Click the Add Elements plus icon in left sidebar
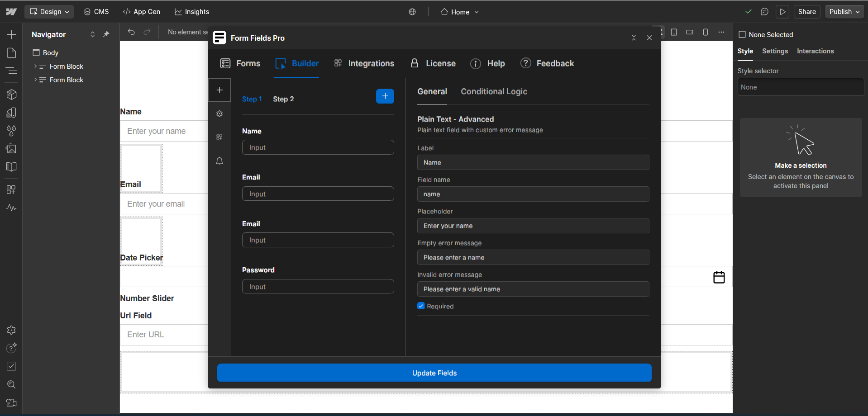 click(11, 35)
